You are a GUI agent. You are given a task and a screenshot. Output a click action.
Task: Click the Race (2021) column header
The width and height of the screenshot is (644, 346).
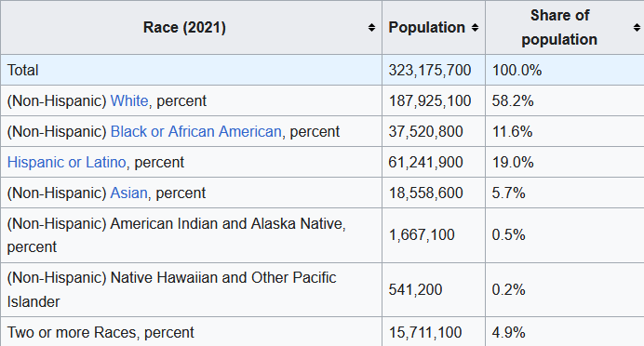(184, 28)
